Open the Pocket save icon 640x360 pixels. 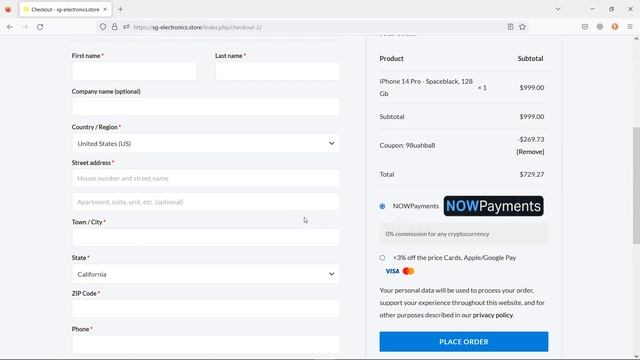click(x=585, y=27)
